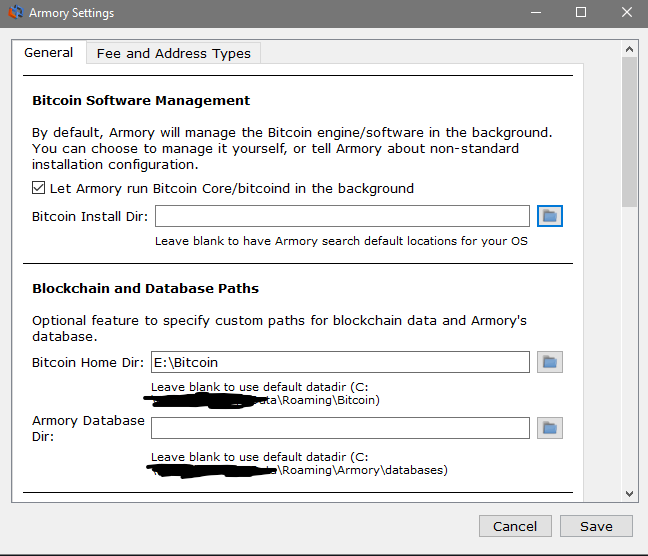Uncheck Let Armory run Bitcoin Core in background
The height and width of the screenshot is (556, 648).
click(38, 188)
